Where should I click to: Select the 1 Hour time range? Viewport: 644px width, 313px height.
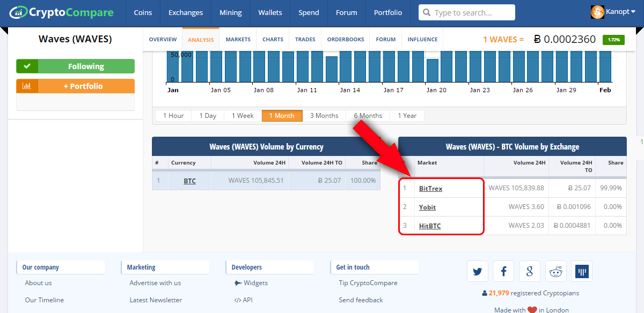click(x=173, y=116)
